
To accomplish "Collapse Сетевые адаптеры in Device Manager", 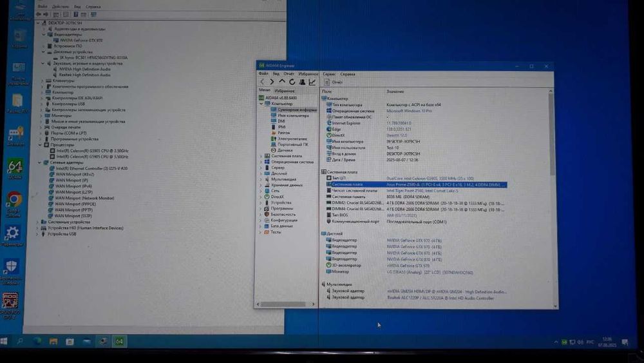I will click(x=39, y=162).
